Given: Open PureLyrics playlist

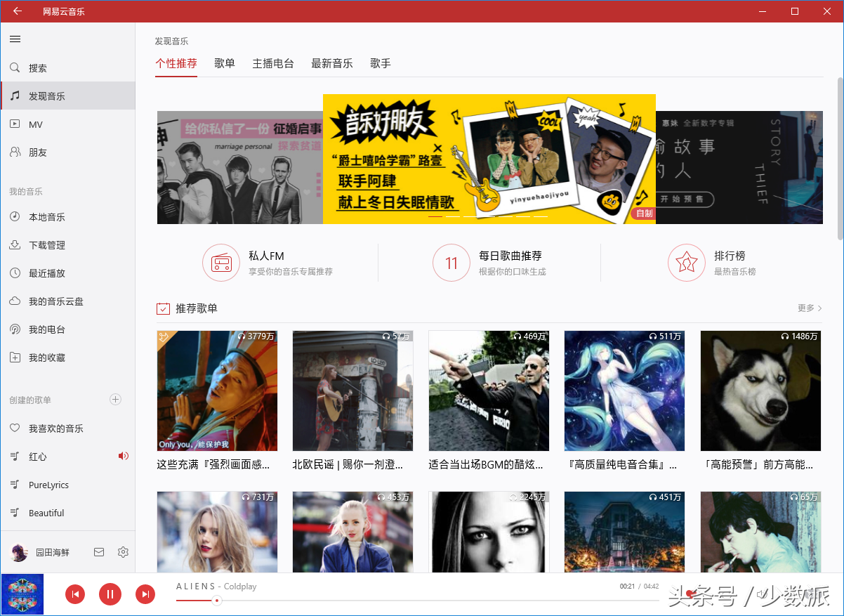Looking at the screenshot, I should [67, 485].
